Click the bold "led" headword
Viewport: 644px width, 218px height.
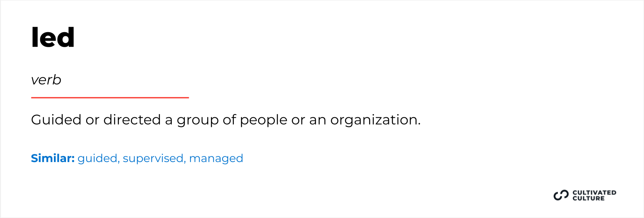pyautogui.click(x=53, y=37)
